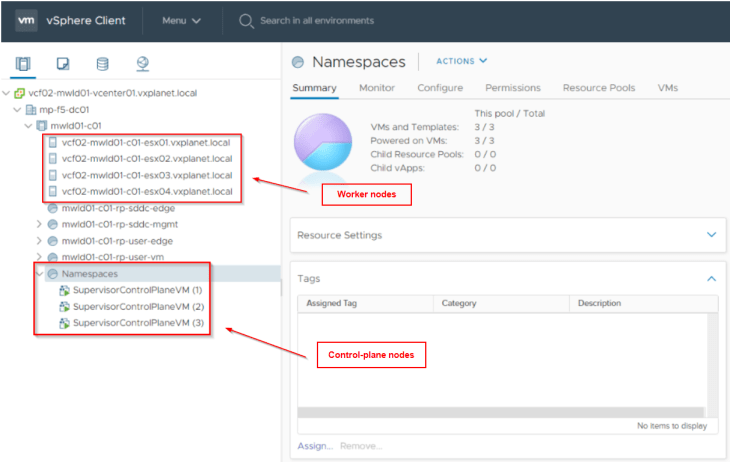The width and height of the screenshot is (730, 462).
Task: Sort by Category column header
Action: (x=501, y=303)
